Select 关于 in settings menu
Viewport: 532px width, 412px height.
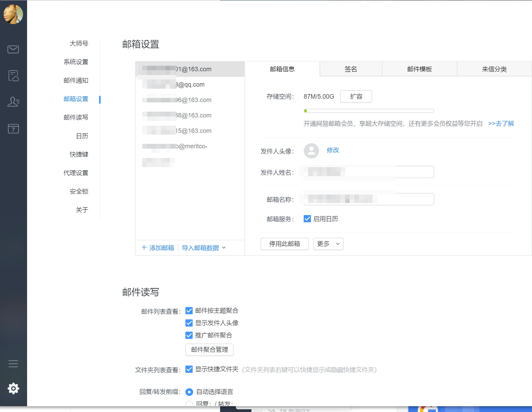tap(82, 210)
